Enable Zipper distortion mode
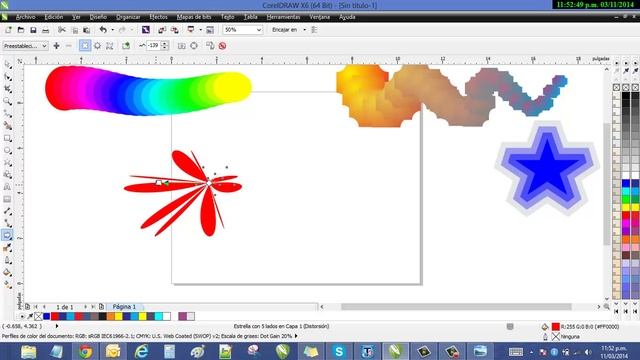The width and height of the screenshot is (640, 360). [x=98, y=46]
